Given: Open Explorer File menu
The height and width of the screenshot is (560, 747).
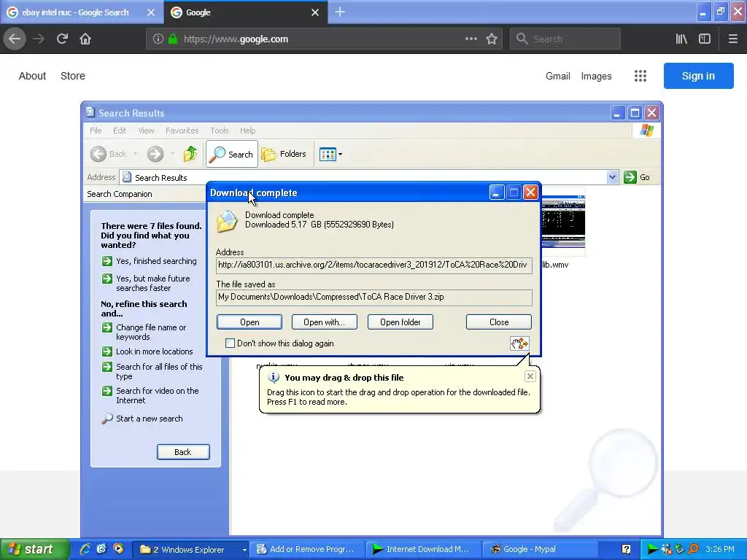Looking at the screenshot, I should point(96,131).
